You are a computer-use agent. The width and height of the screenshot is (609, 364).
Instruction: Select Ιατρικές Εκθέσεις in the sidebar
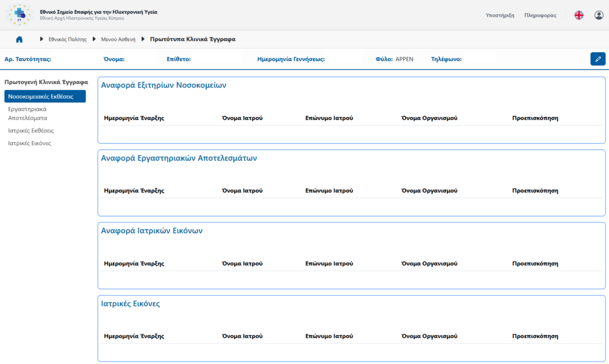click(31, 130)
